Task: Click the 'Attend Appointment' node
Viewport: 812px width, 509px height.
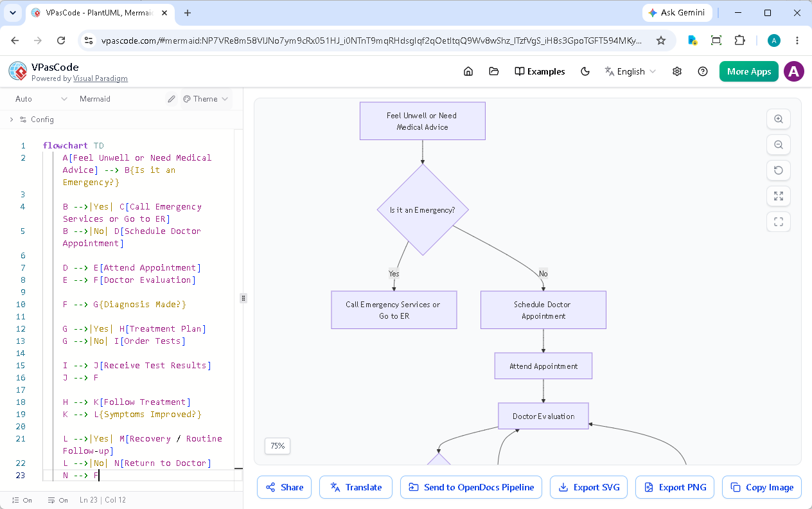Action: pyautogui.click(x=543, y=366)
